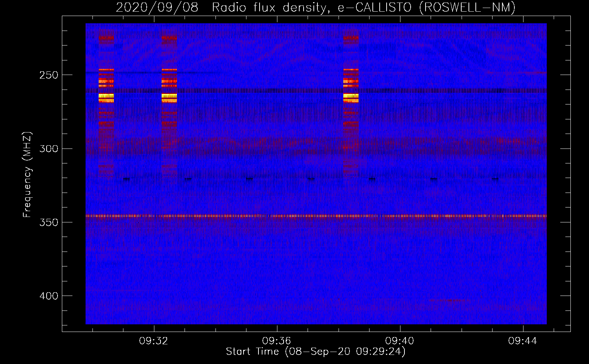
Task: Click the 400 frequency tick label
Action: click(49, 296)
